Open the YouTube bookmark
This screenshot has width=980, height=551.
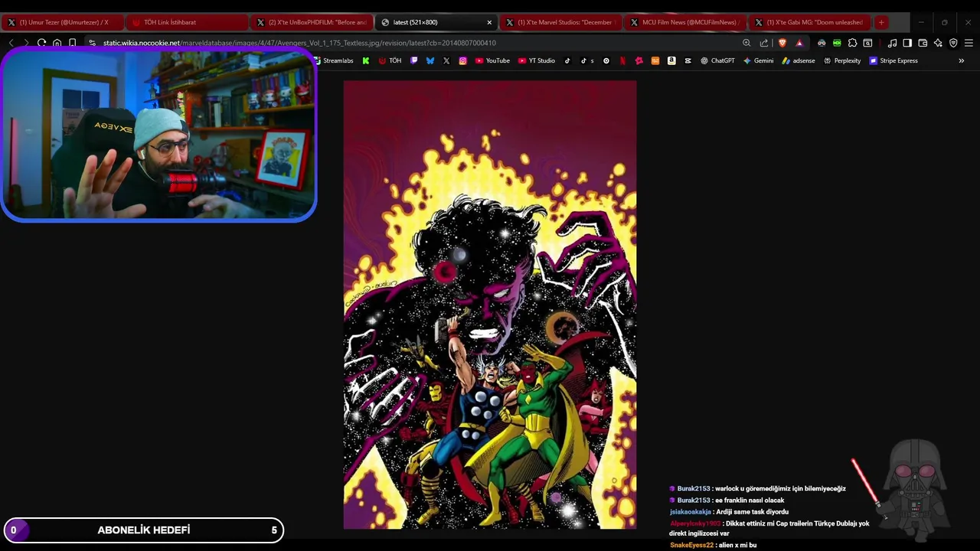pos(492,60)
